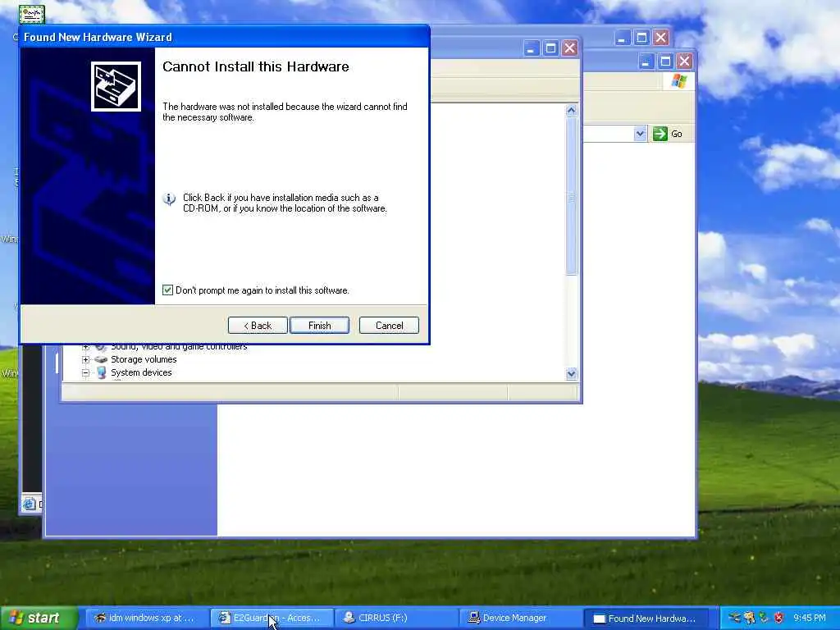Click the blue information icon in wizard
Viewport: 840px width, 630px height.
pyautogui.click(x=169, y=199)
